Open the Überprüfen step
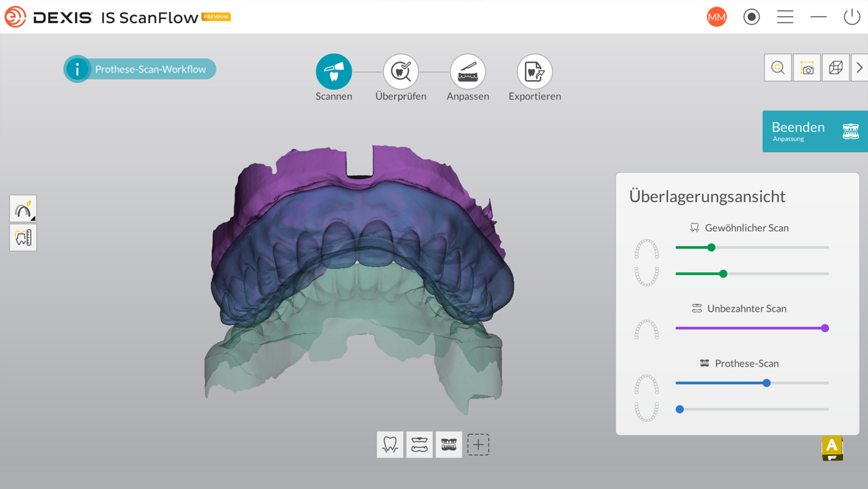The image size is (868, 489). pos(400,72)
